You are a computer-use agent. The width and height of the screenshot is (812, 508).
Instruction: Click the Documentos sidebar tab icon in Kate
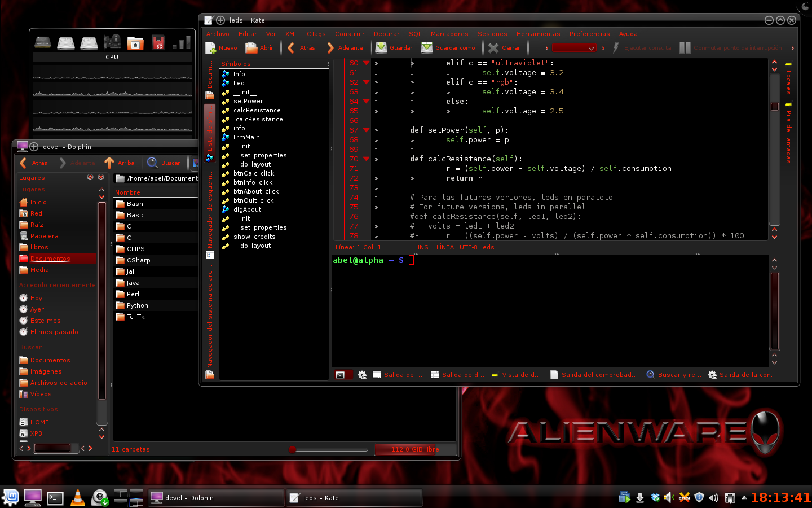pyautogui.click(x=210, y=95)
